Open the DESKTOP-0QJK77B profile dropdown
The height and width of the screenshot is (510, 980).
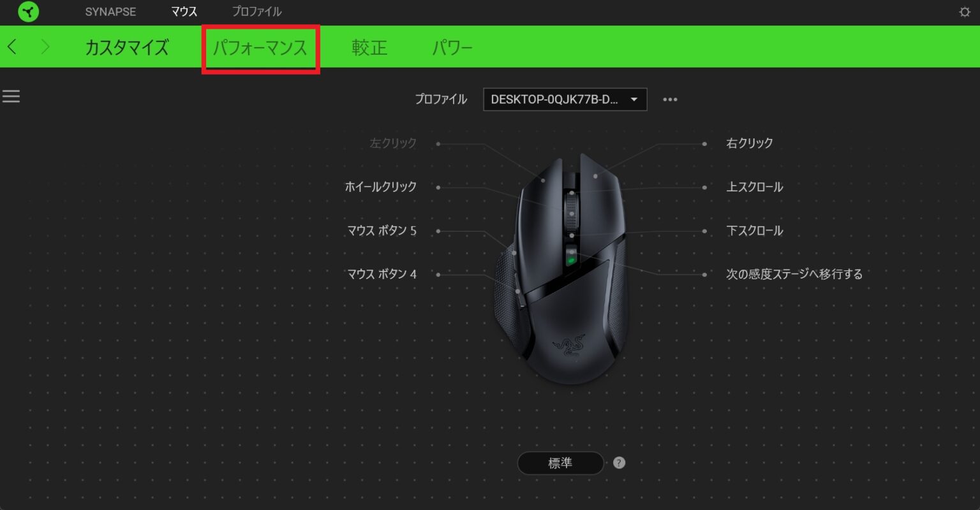coord(564,99)
